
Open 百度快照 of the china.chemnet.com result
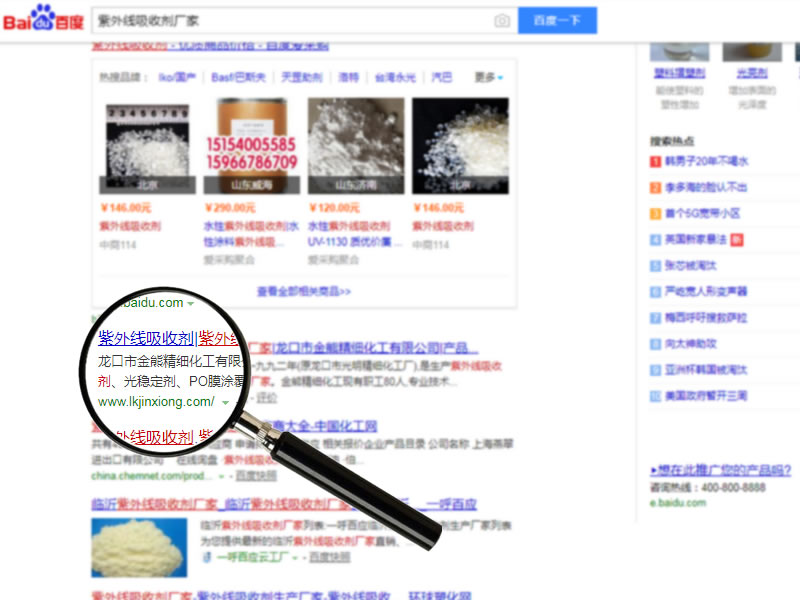pyautogui.click(x=256, y=476)
